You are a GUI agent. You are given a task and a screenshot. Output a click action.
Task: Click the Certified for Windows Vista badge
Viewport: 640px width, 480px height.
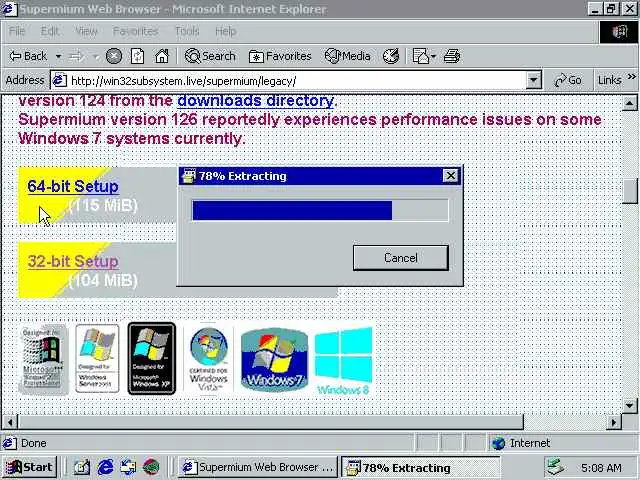click(x=209, y=359)
